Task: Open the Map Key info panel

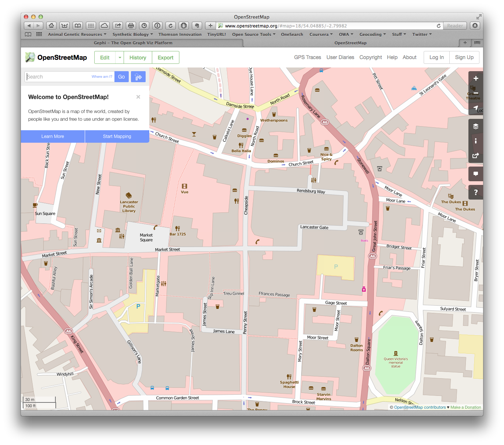Action: tap(476, 141)
